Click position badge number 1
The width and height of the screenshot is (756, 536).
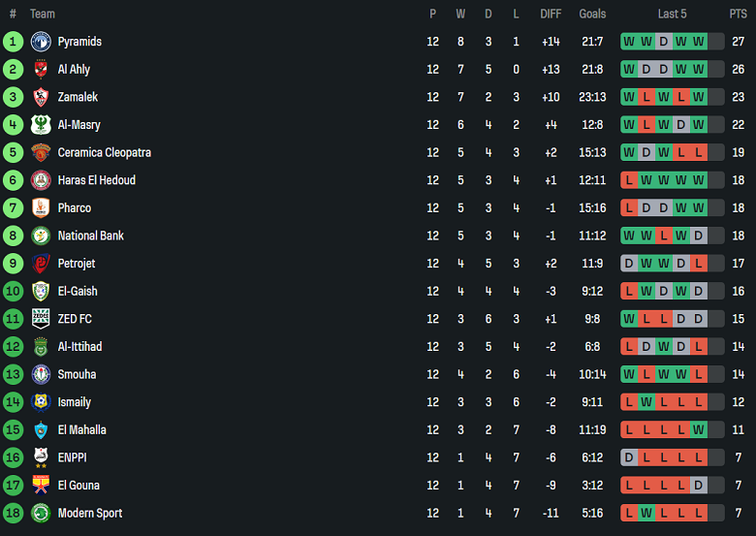[x=13, y=42]
